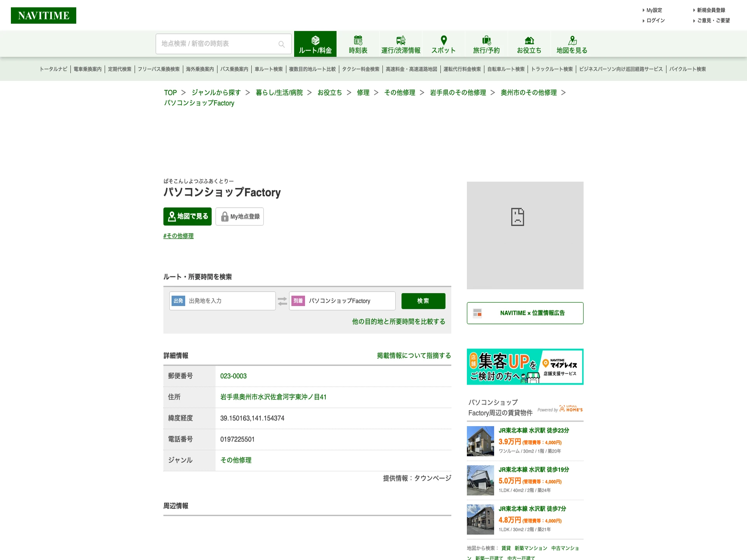This screenshot has height=560, width=747.
Task: Open 掲載情報について指摘する link
Action: click(414, 356)
